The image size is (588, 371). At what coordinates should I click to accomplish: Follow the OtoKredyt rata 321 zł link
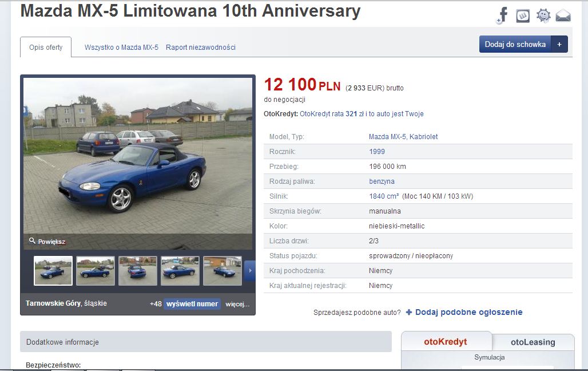point(361,114)
